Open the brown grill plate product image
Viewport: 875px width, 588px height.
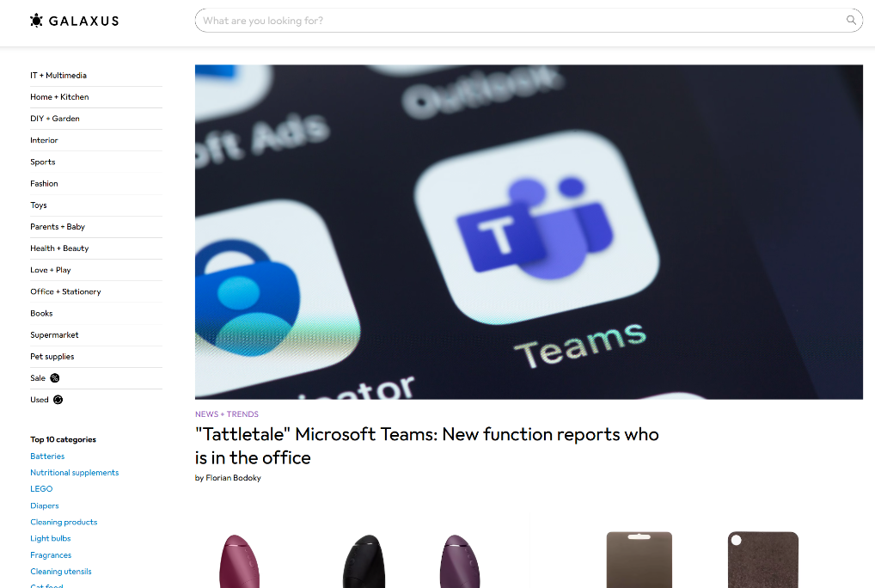click(x=639, y=560)
